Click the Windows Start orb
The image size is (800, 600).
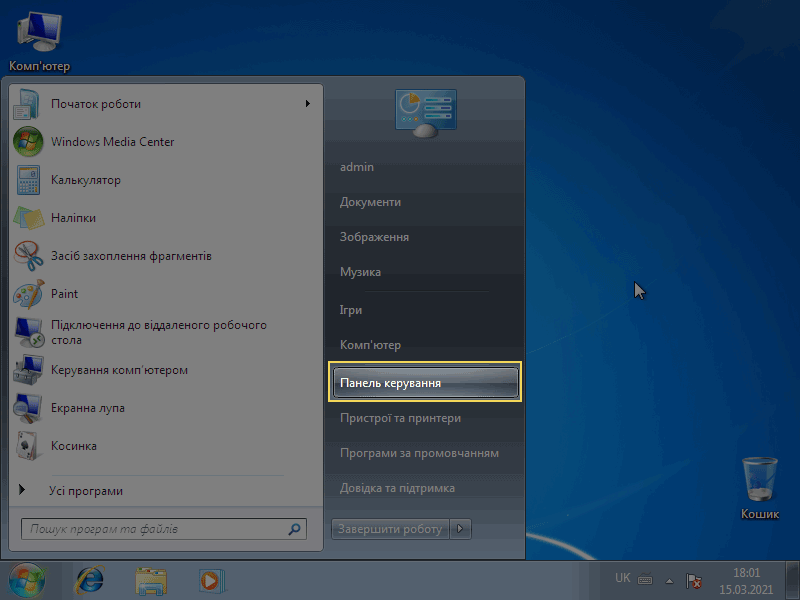tap(27, 581)
